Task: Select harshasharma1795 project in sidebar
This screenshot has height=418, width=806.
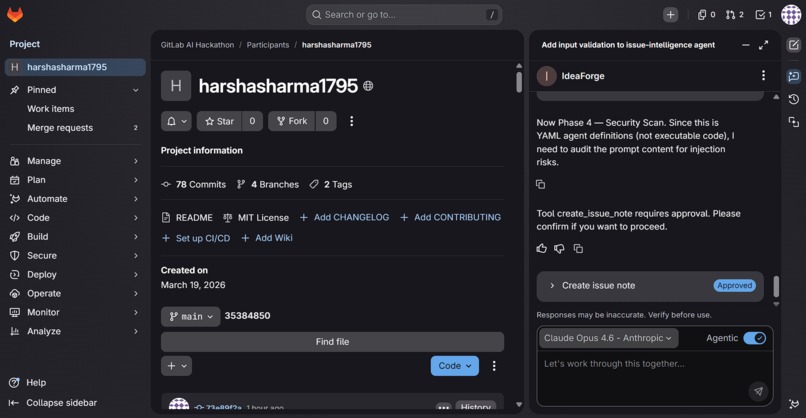Action: click(75, 67)
